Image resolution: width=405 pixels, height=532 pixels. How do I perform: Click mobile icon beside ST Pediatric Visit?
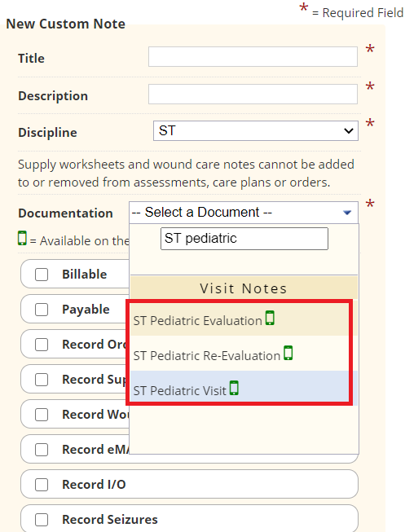click(x=234, y=388)
